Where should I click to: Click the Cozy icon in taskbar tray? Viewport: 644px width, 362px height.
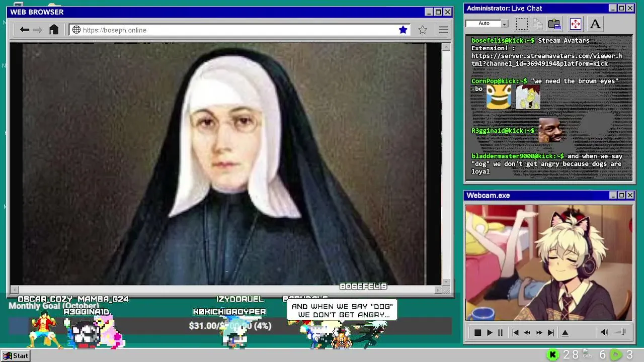587,355
